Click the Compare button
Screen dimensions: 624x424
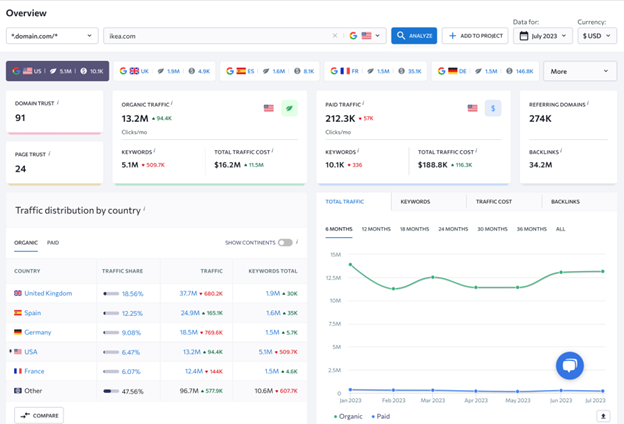39,415
